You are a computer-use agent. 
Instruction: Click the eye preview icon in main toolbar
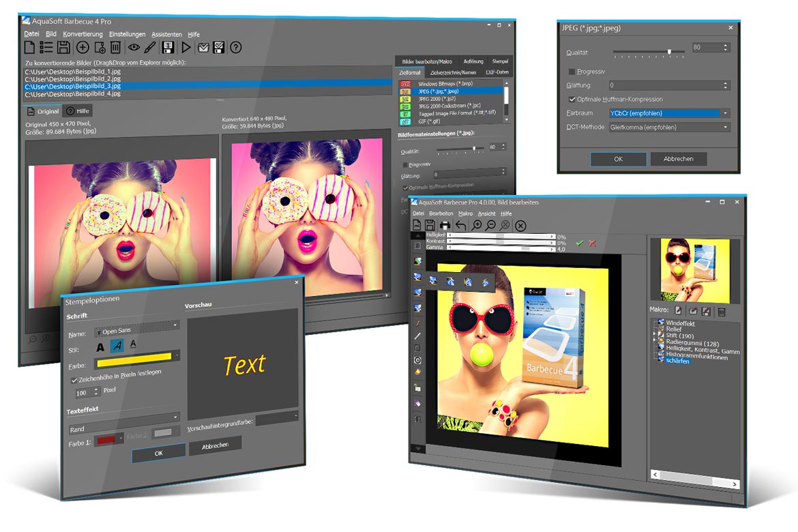[134, 47]
